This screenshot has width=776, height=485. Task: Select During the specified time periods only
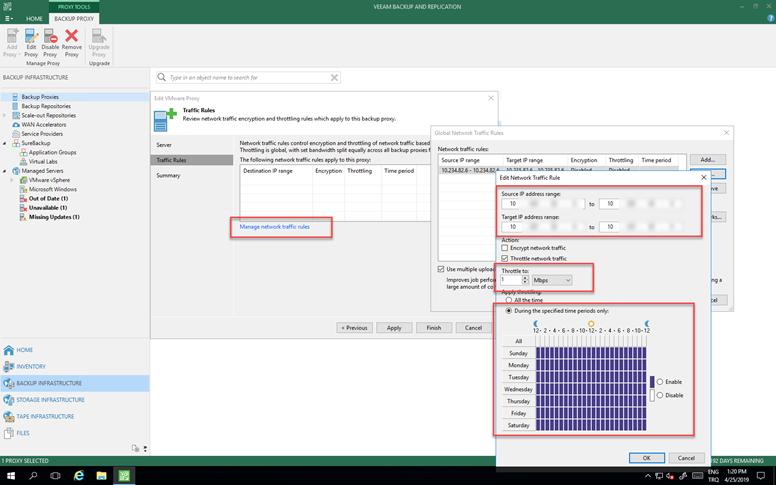click(x=509, y=311)
